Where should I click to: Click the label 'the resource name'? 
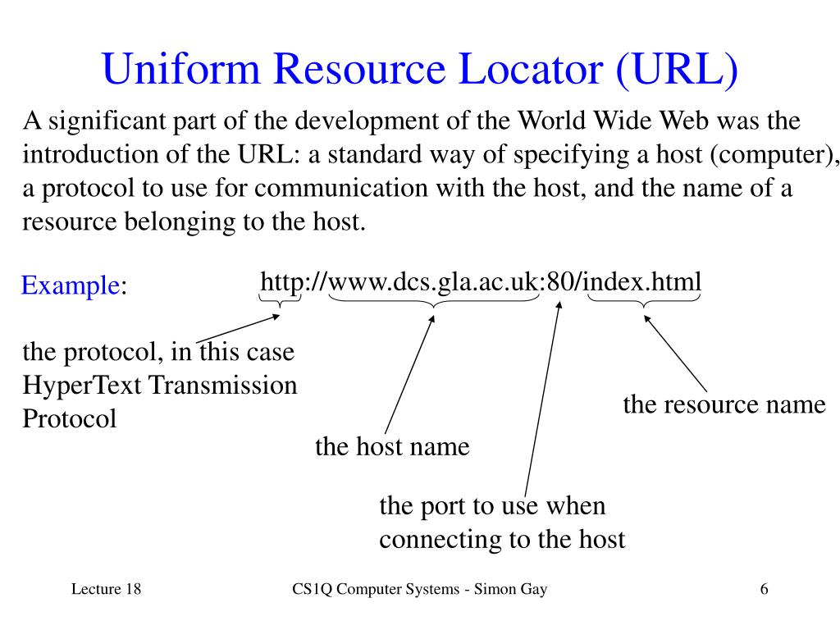(x=724, y=404)
